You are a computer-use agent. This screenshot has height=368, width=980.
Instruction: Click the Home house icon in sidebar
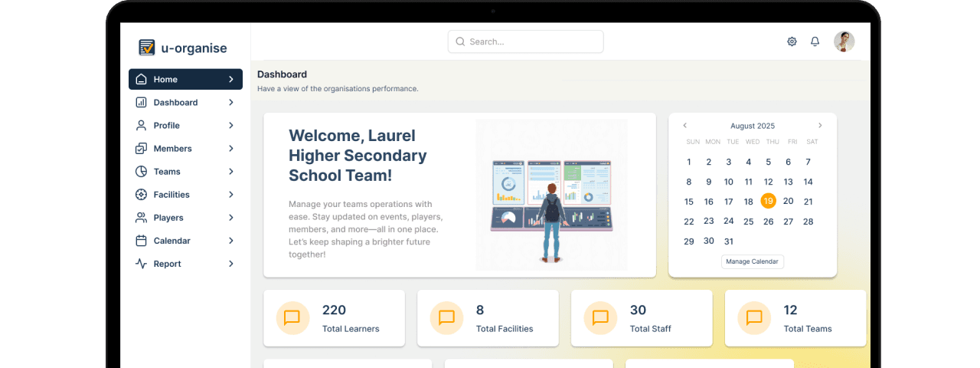(141, 79)
